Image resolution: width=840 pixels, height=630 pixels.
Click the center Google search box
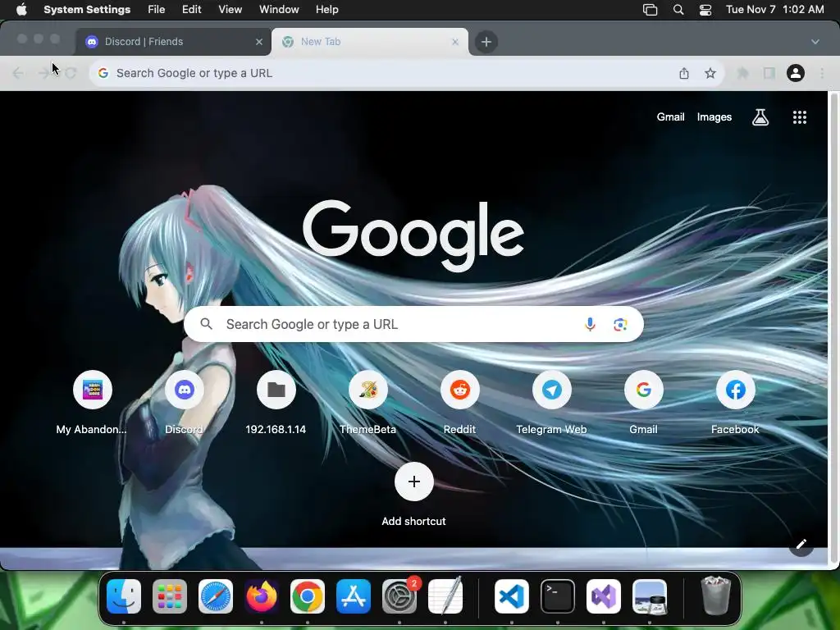[413, 324]
